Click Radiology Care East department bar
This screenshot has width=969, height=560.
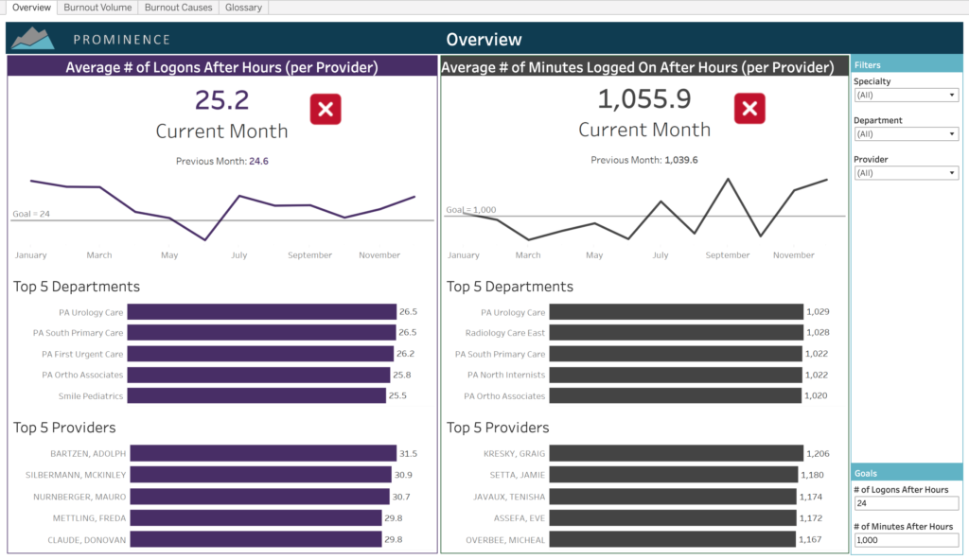point(676,333)
